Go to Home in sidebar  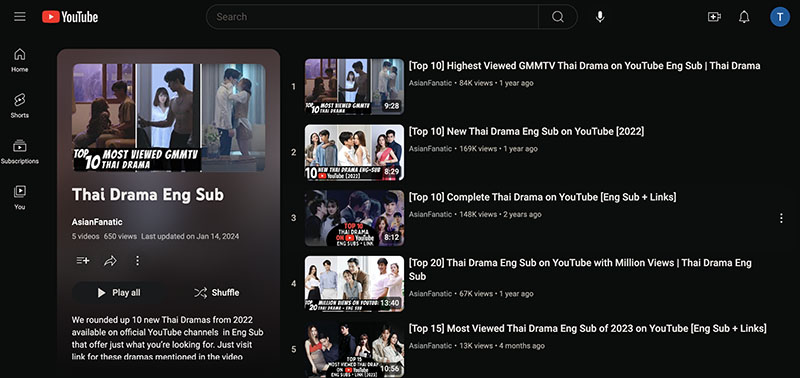pos(20,60)
